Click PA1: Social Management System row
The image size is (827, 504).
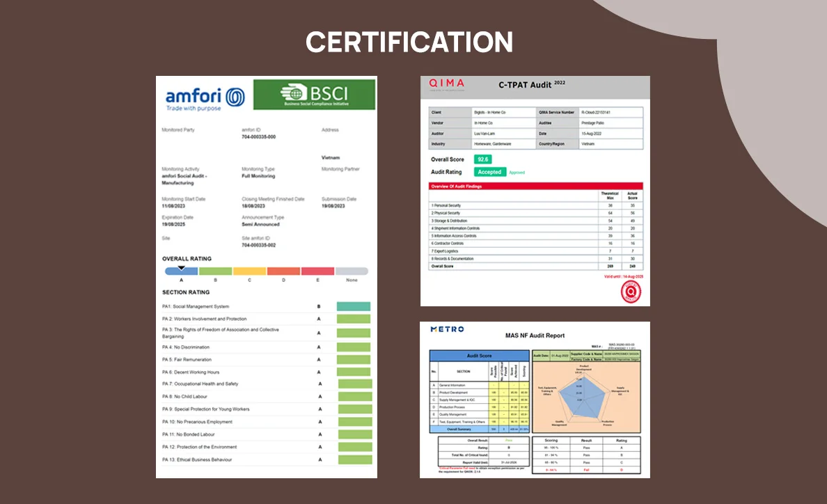[267, 306]
